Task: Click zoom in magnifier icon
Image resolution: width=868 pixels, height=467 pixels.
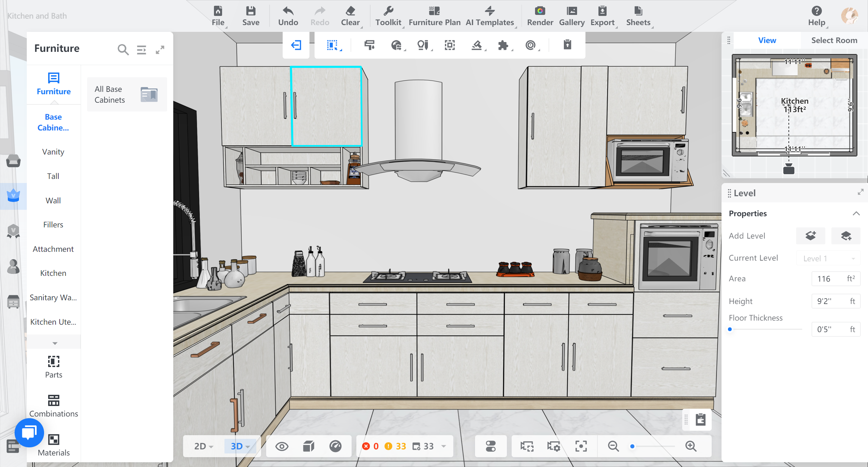Action: 691,446
